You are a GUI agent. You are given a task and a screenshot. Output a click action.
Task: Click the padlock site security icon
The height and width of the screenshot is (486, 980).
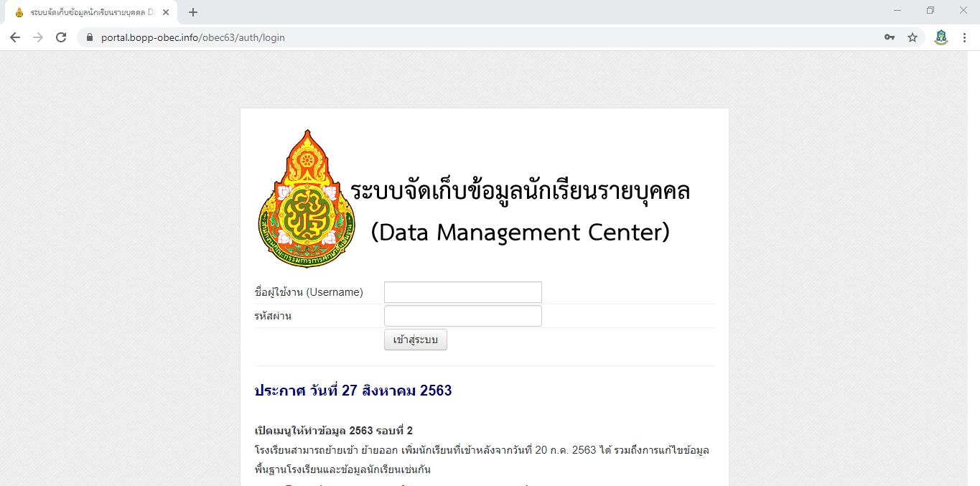(90, 37)
